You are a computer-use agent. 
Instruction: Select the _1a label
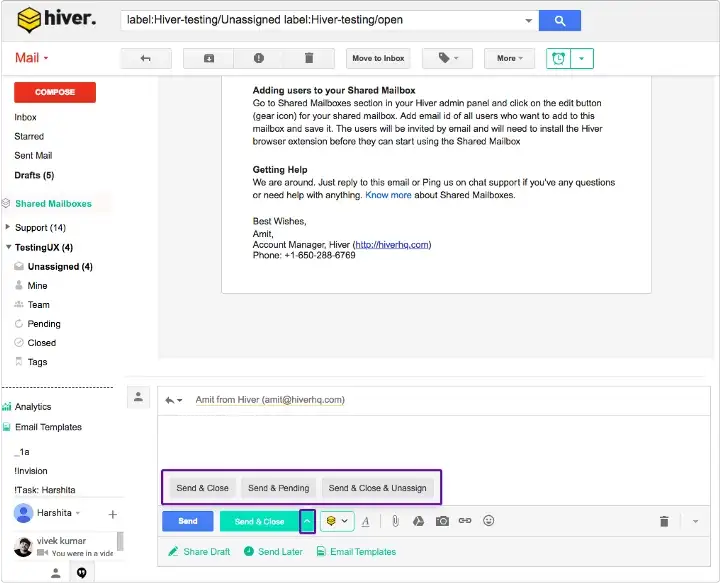(22, 452)
